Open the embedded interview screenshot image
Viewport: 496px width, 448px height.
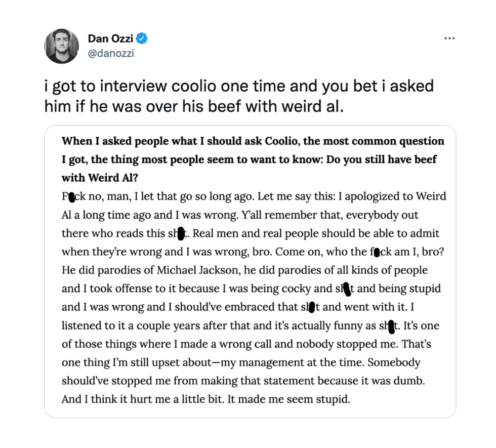tap(250, 271)
